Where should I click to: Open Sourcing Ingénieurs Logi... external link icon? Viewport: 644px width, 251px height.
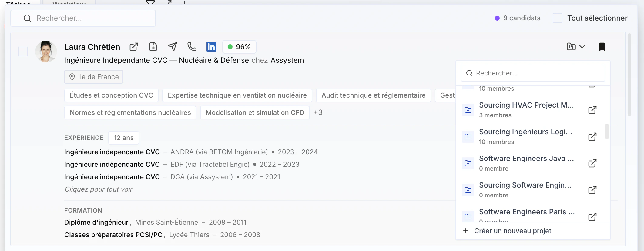592,137
